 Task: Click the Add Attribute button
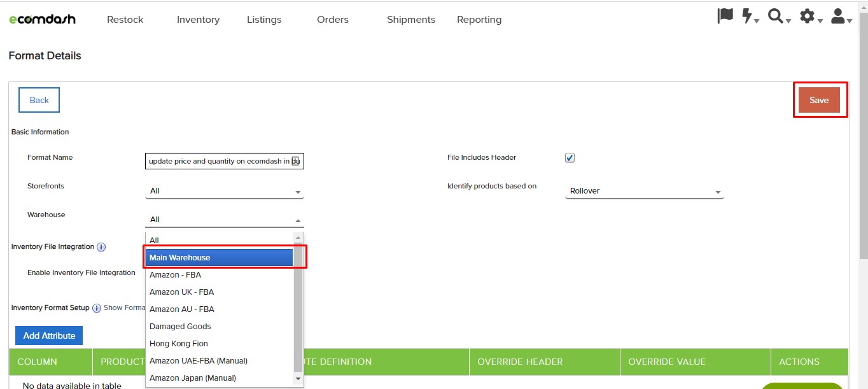click(x=49, y=336)
